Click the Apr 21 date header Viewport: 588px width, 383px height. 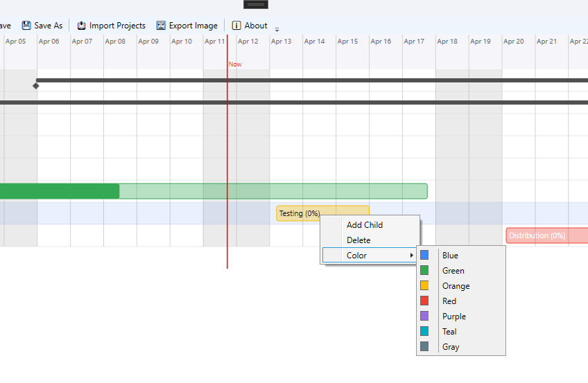click(x=547, y=41)
